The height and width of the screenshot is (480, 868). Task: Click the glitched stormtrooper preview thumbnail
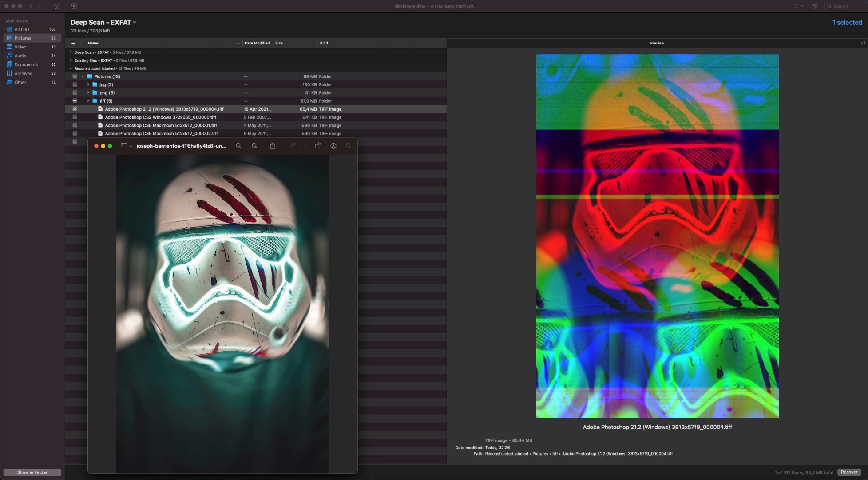(657, 236)
